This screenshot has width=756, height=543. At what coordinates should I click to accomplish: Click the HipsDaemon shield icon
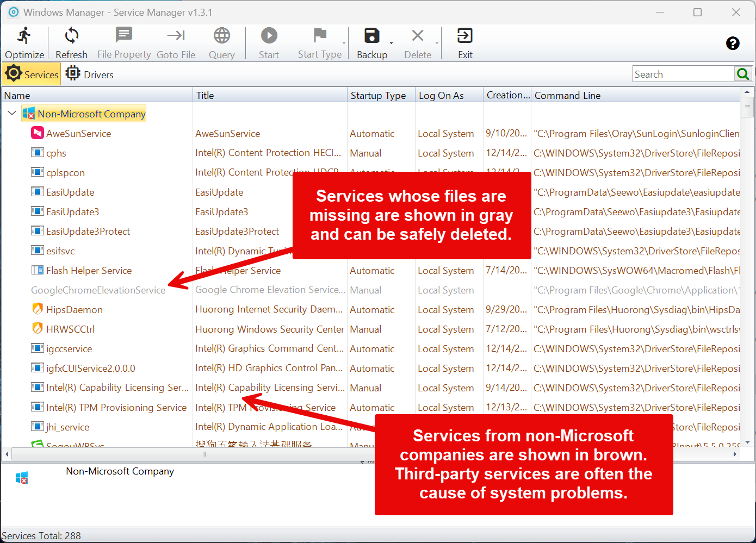[38, 309]
